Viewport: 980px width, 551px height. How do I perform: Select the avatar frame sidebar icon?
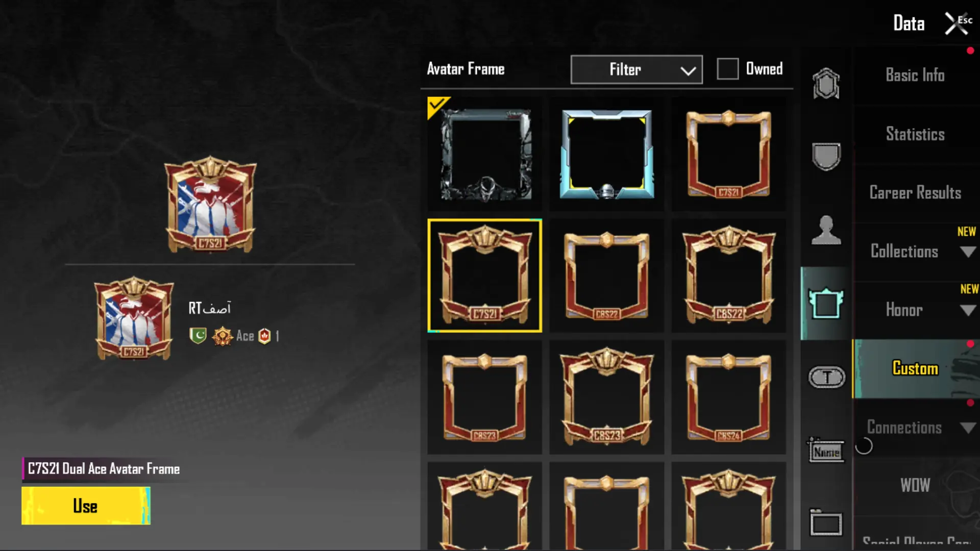tap(826, 304)
